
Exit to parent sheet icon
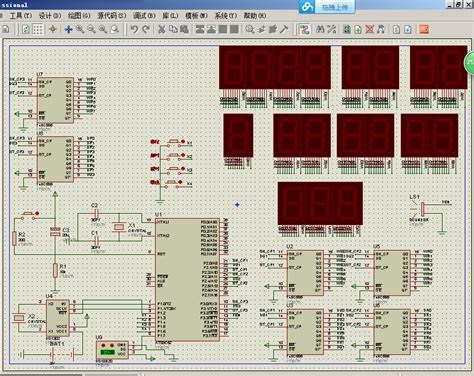pyautogui.click(x=381, y=29)
